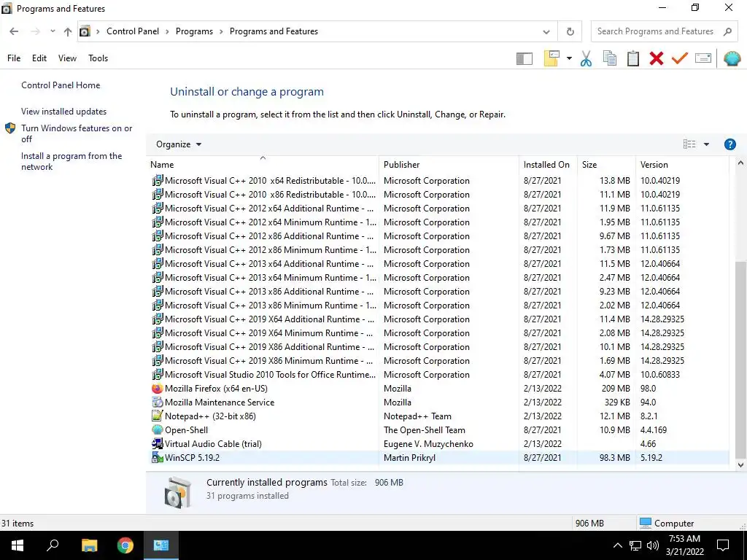The height and width of the screenshot is (560, 747).
Task: Sort list by the Publisher column header
Action: (449, 165)
